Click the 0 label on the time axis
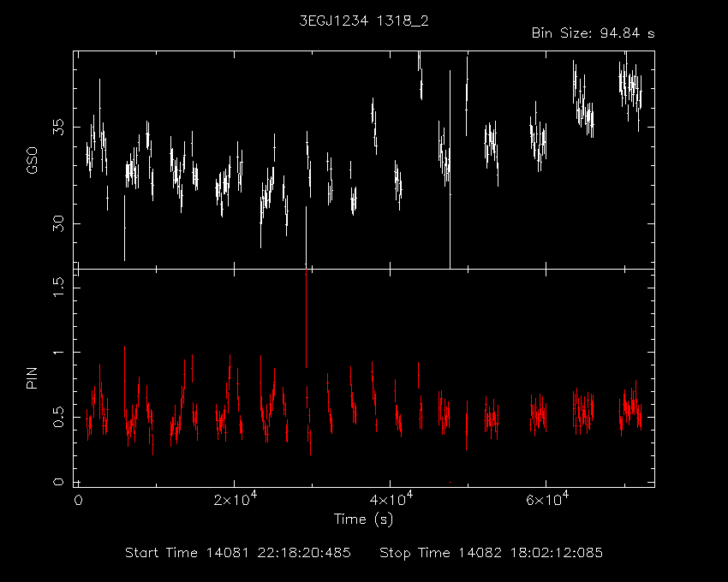The width and height of the screenshot is (728, 582). coord(79,501)
